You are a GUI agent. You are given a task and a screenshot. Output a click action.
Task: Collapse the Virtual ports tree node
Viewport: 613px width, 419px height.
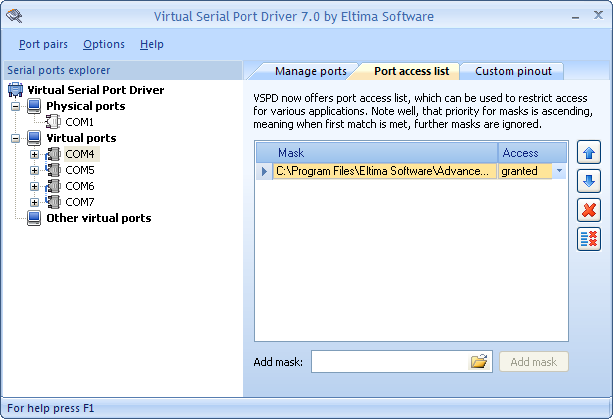point(15,138)
